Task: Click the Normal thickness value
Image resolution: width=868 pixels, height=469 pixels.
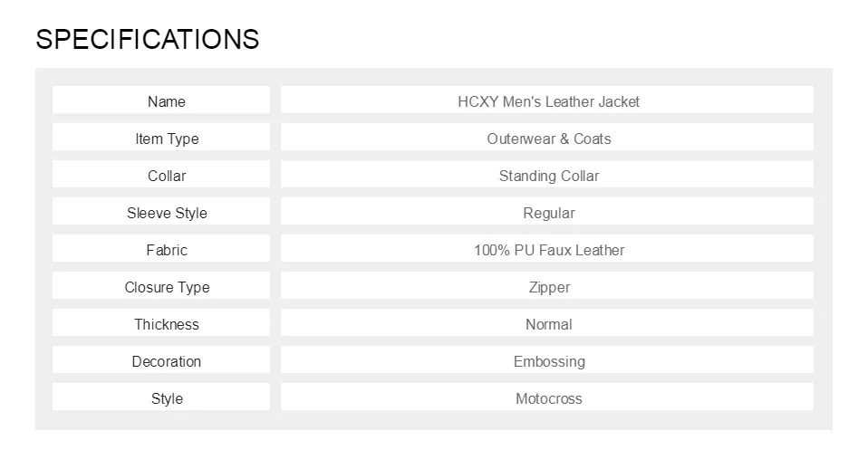Action: coord(548,324)
